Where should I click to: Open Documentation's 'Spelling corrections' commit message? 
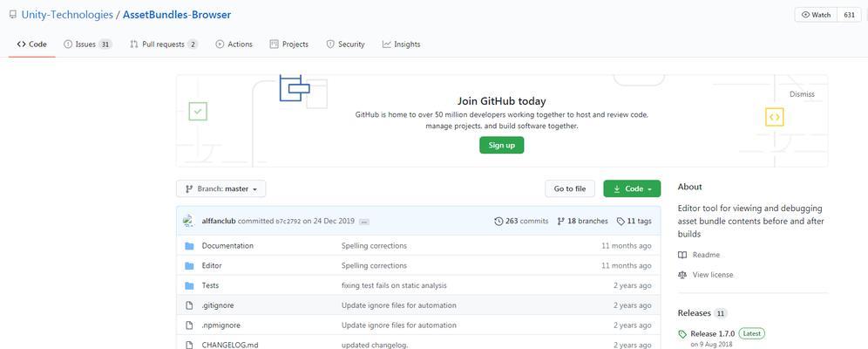tap(374, 245)
